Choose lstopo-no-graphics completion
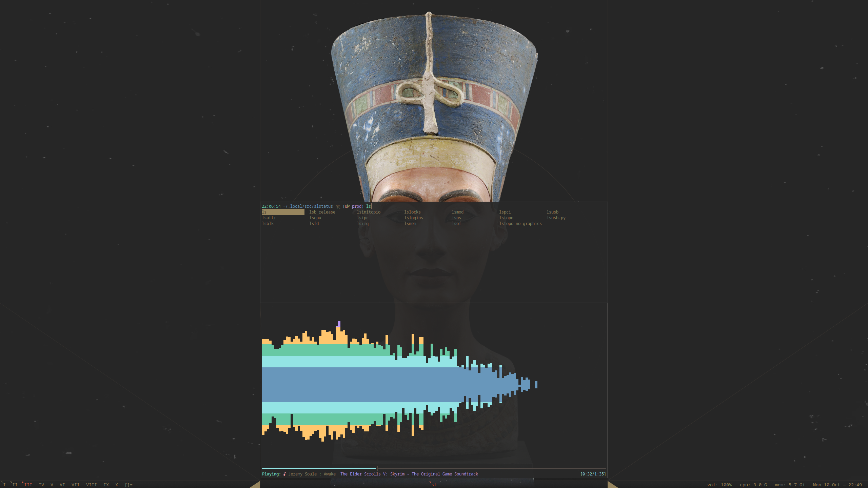Image resolution: width=868 pixels, height=488 pixels. pos(520,224)
